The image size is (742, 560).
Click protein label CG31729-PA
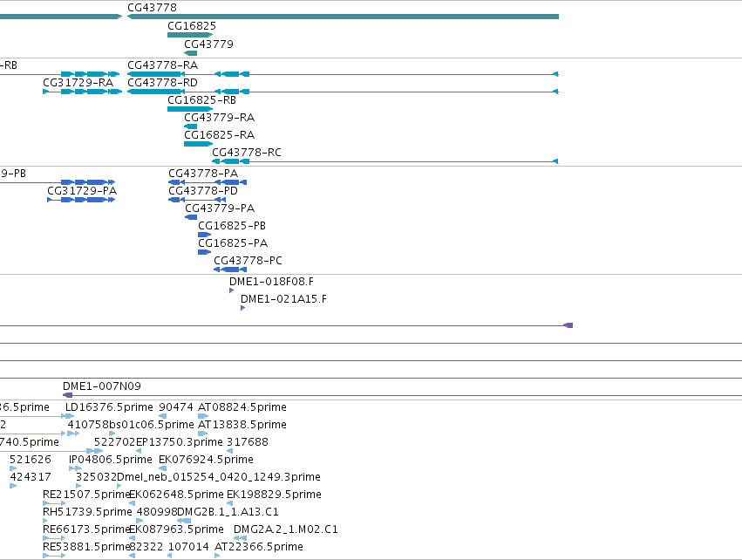pos(82,191)
